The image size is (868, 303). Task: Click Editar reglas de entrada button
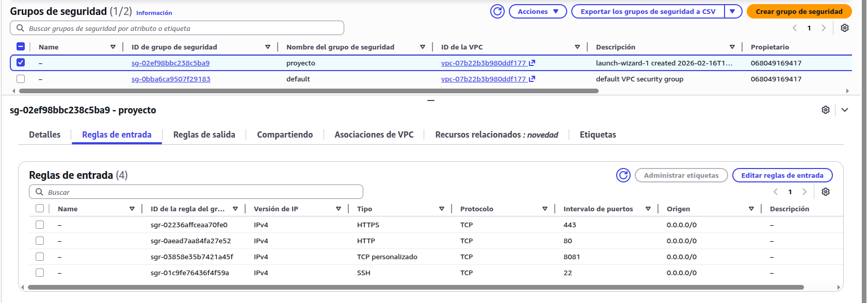click(782, 175)
